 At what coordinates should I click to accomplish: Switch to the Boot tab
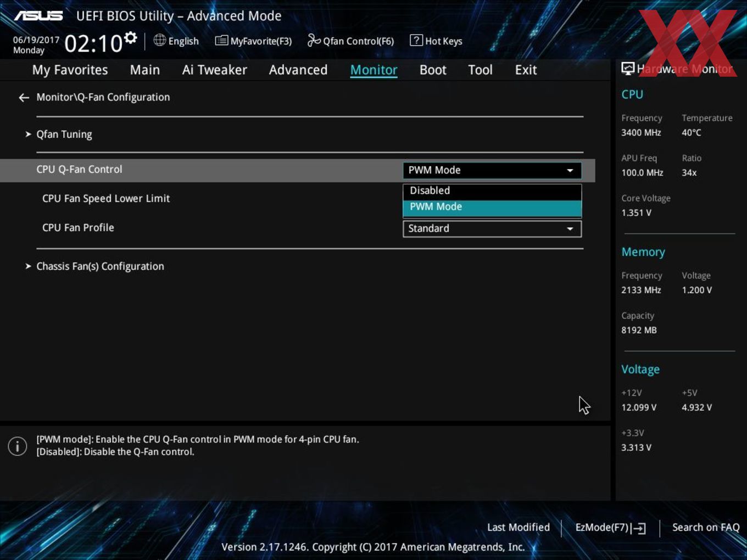tap(433, 70)
